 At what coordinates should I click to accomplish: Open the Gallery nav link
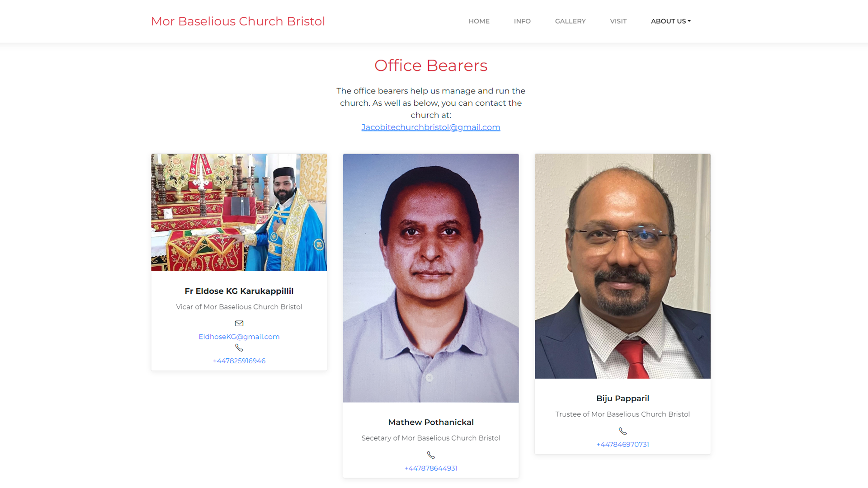pyautogui.click(x=570, y=21)
